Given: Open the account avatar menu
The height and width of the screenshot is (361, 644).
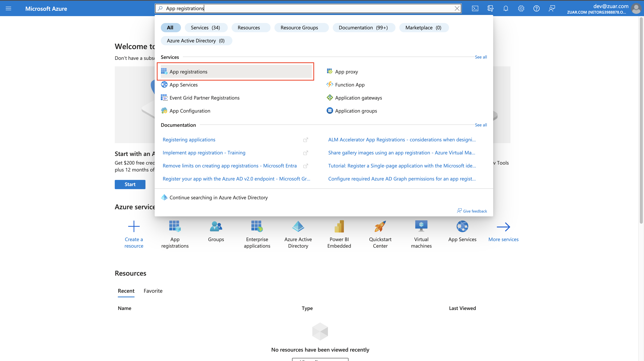Looking at the screenshot, I should point(636,9).
